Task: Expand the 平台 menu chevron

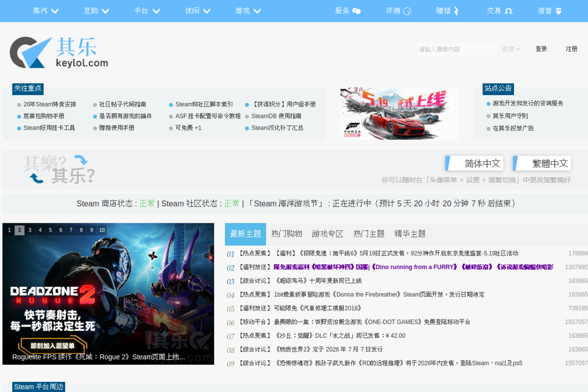Action: tap(156, 11)
